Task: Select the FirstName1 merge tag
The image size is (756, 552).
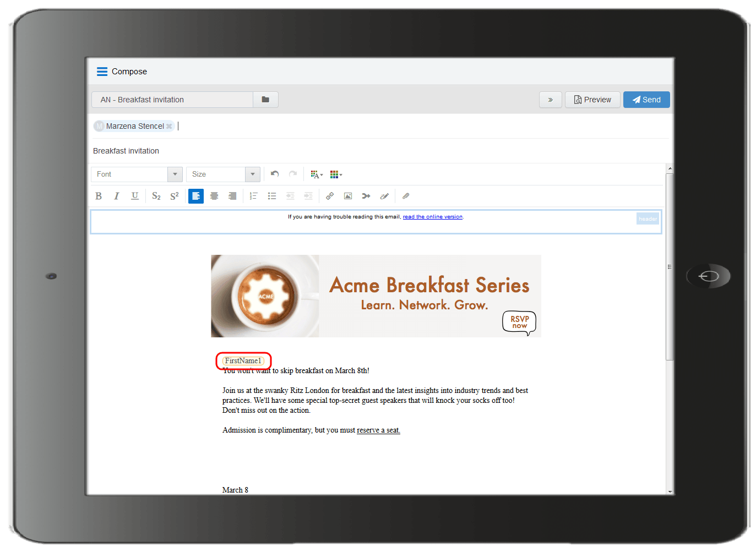Action: tap(243, 360)
